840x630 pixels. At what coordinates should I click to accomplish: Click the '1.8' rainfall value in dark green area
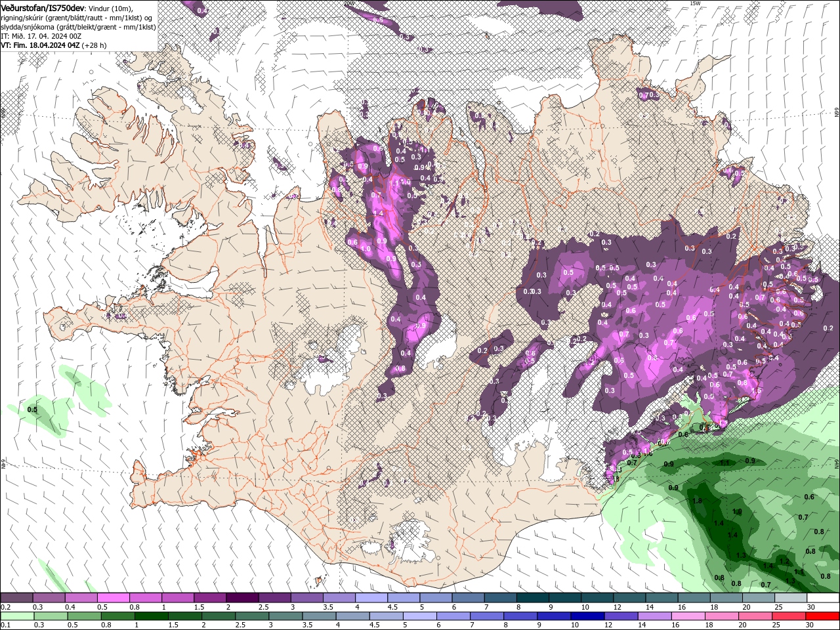pos(698,501)
